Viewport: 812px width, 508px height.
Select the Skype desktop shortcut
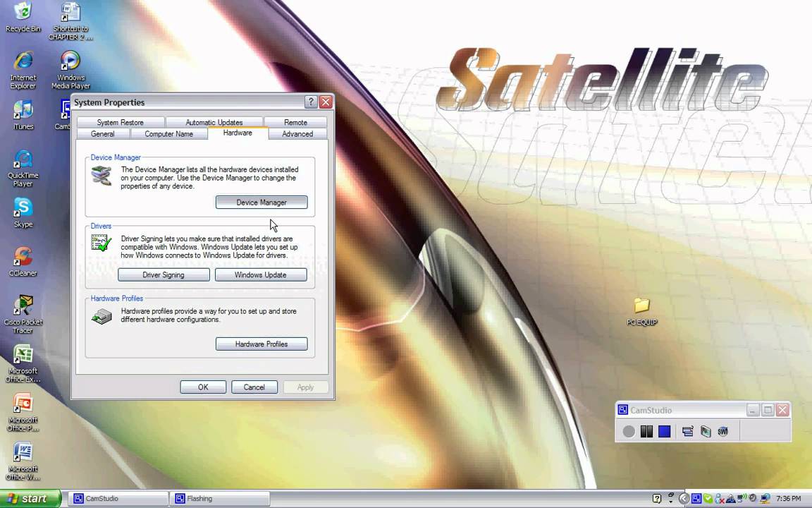tap(23, 212)
